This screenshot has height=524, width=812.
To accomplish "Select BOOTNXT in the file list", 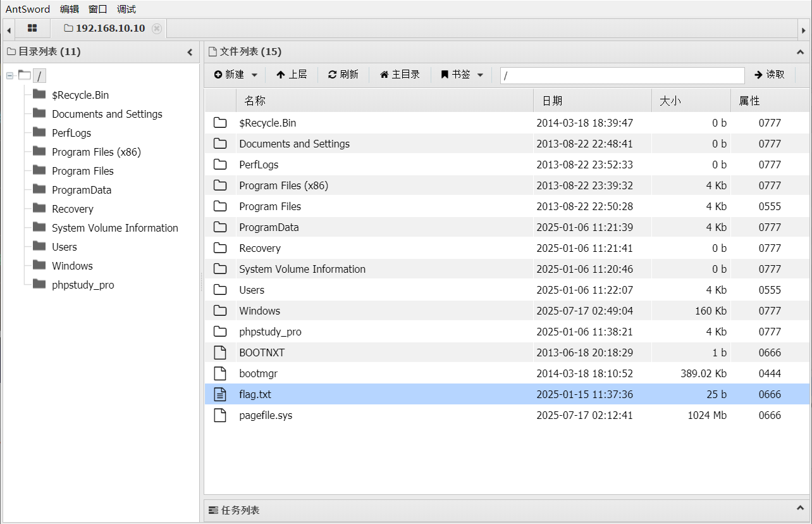I will tap(507, 352).
